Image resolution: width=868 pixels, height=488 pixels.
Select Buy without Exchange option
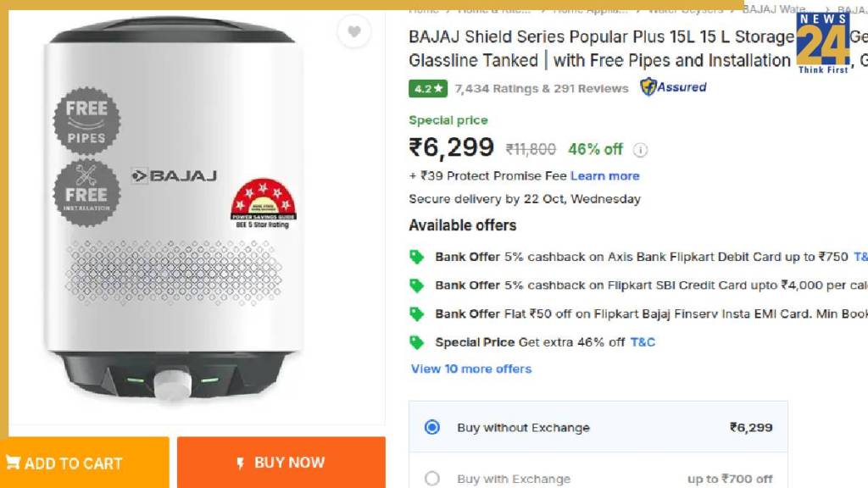432,427
